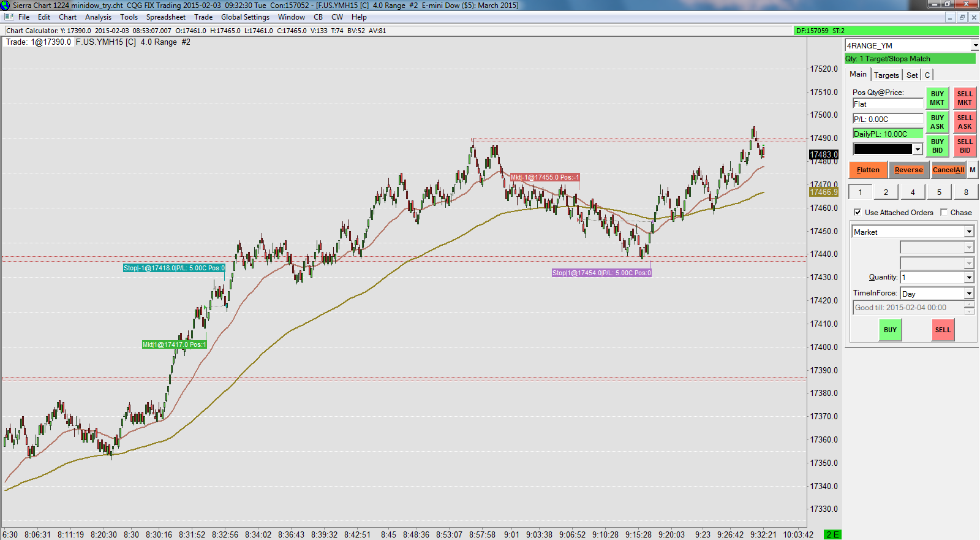Screen dimensions: 980x540
Task: Expand the TimeInForce Day dropdown
Action: tap(969, 294)
